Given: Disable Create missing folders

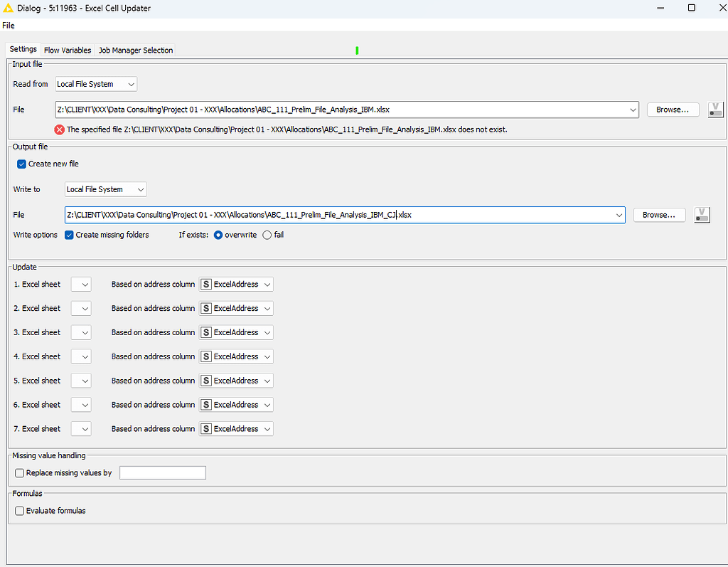Looking at the screenshot, I should [x=68, y=235].
